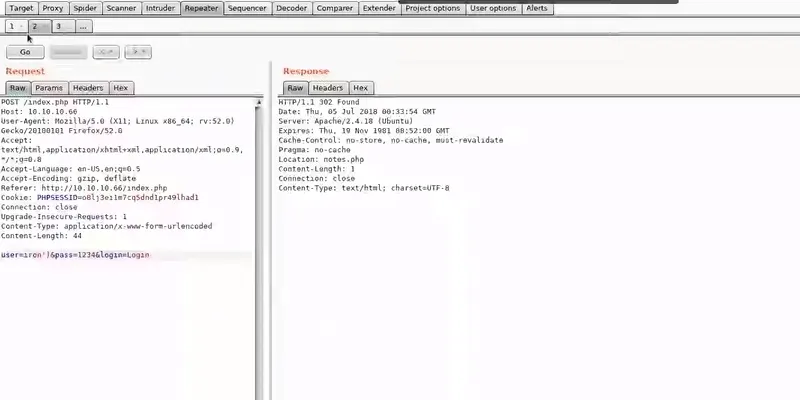The image size is (800, 400).
Task: Click the POST body parameters line in request
Action: [75, 255]
